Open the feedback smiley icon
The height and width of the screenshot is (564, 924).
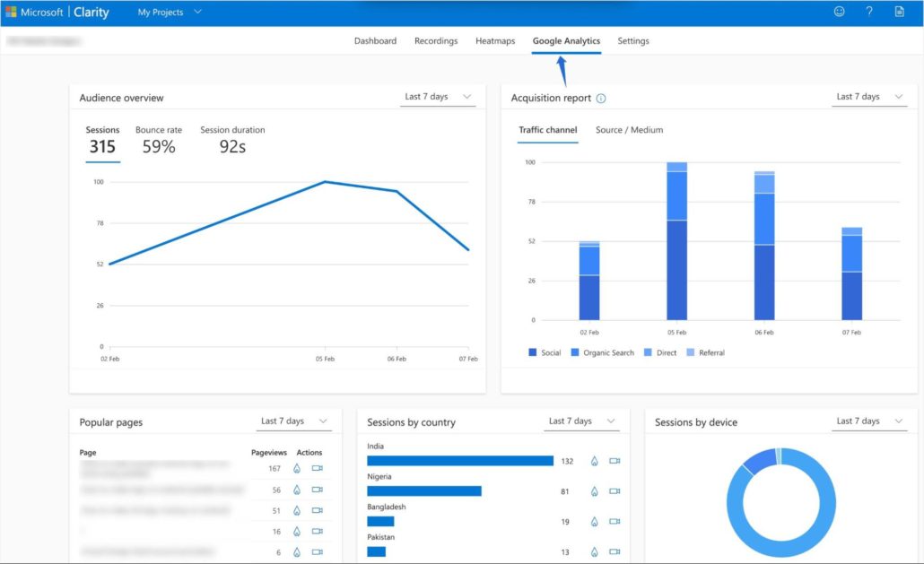[x=839, y=11]
